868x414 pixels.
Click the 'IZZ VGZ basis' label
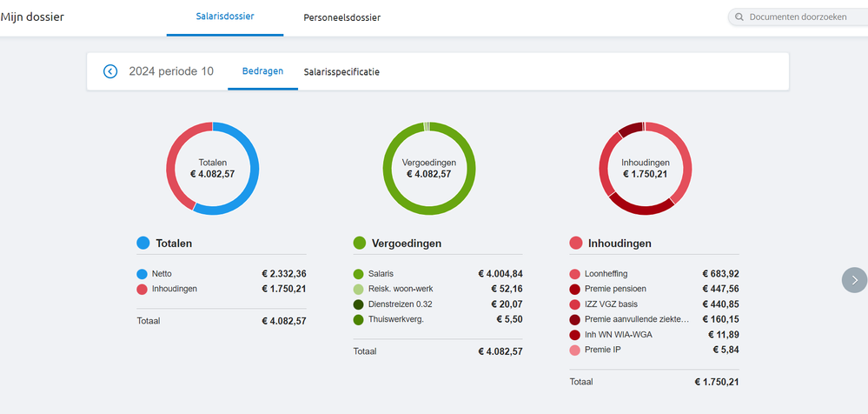610,304
